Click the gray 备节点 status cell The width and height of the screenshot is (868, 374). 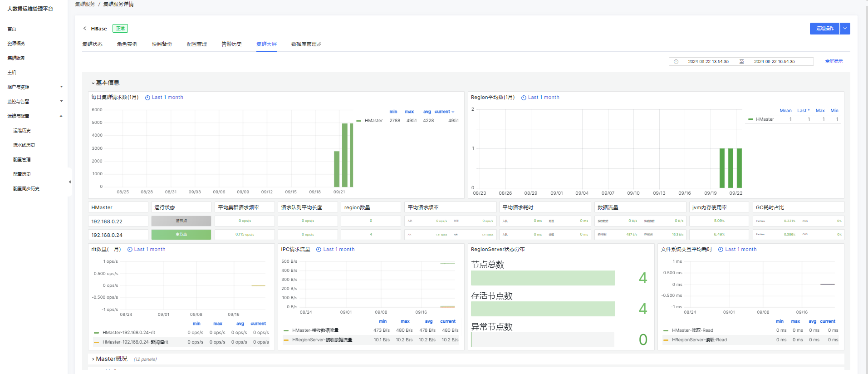(181, 221)
